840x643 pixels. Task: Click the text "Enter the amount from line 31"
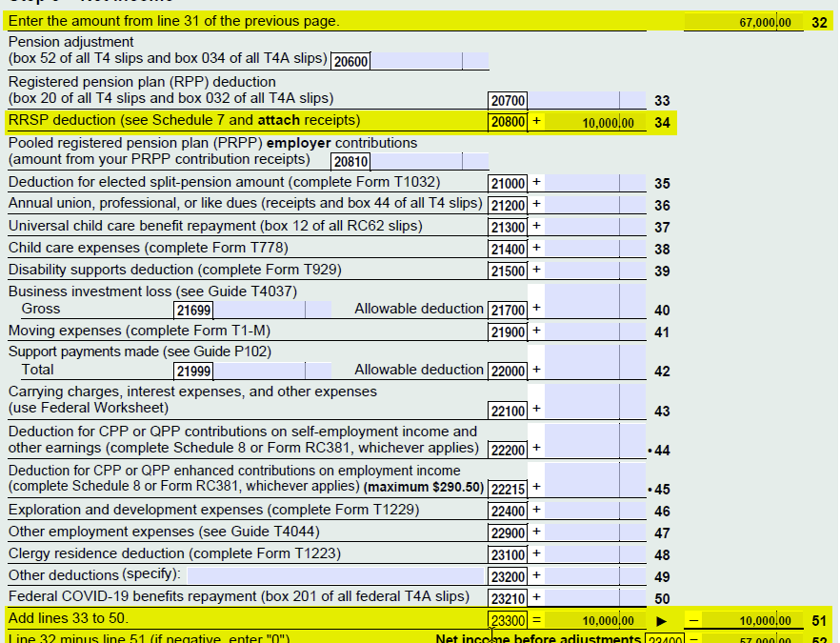(x=105, y=21)
